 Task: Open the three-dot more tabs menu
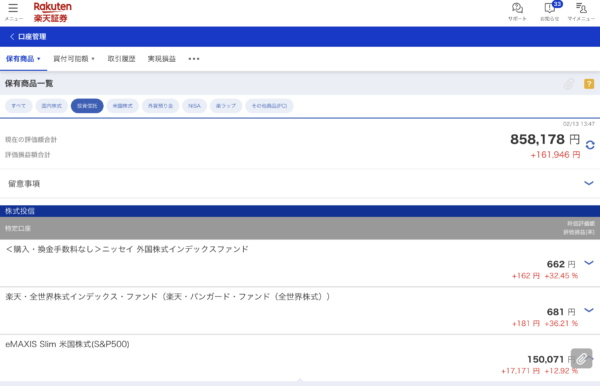194,59
